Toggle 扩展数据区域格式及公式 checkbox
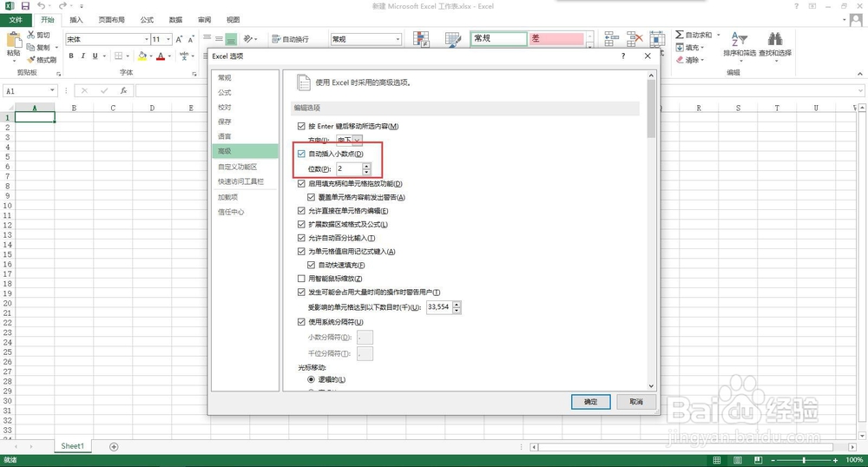The height and width of the screenshot is (467, 868). pos(301,224)
